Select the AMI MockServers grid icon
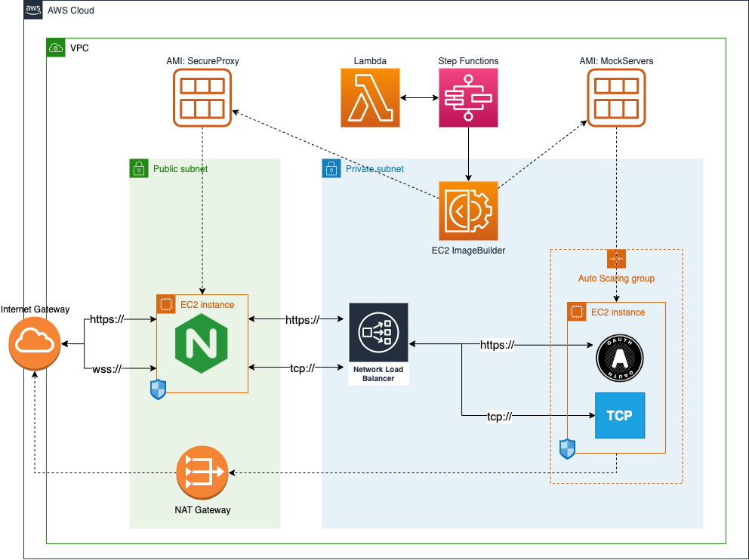Image resolution: width=749 pixels, height=560 pixels. click(616, 98)
